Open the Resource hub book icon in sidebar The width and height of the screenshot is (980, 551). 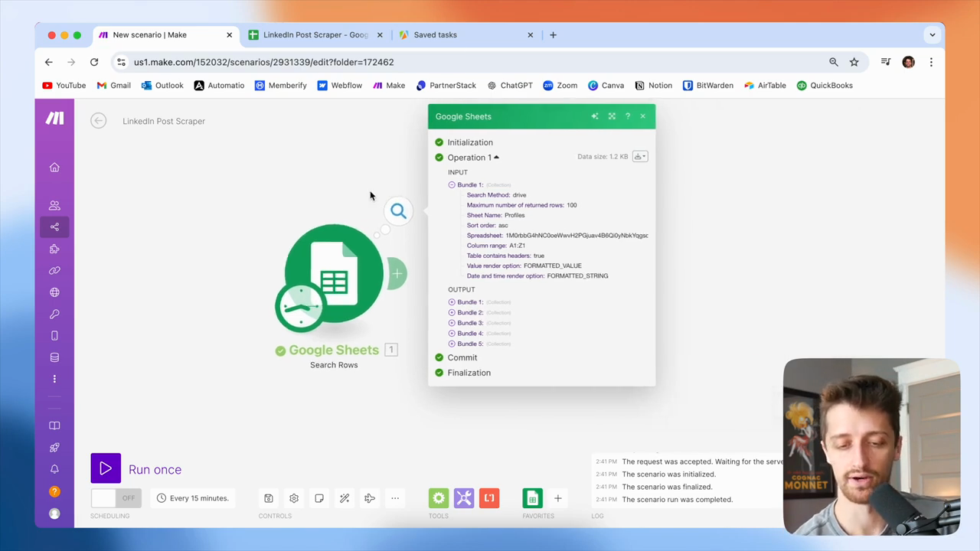[54, 425]
